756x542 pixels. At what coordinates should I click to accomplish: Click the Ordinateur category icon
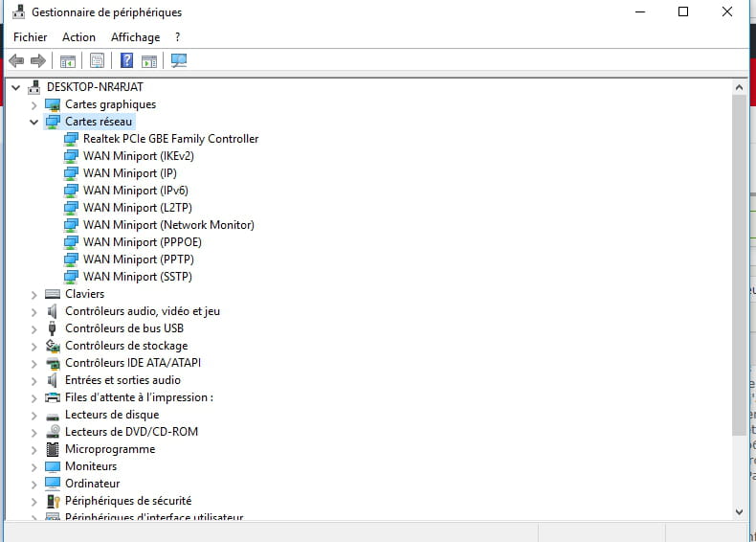(52, 484)
